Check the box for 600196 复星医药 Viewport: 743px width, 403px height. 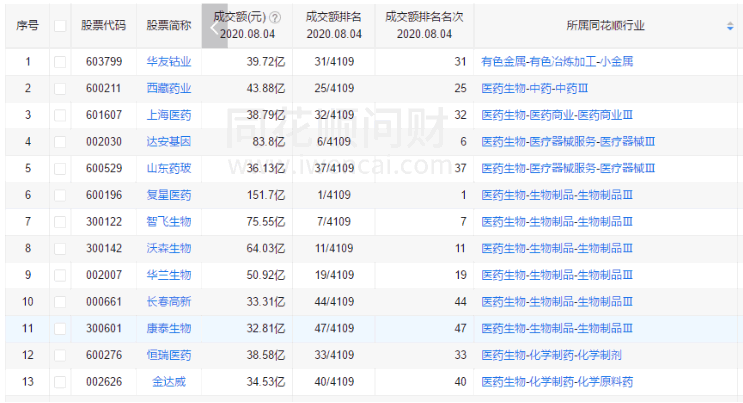coord(60,195)
